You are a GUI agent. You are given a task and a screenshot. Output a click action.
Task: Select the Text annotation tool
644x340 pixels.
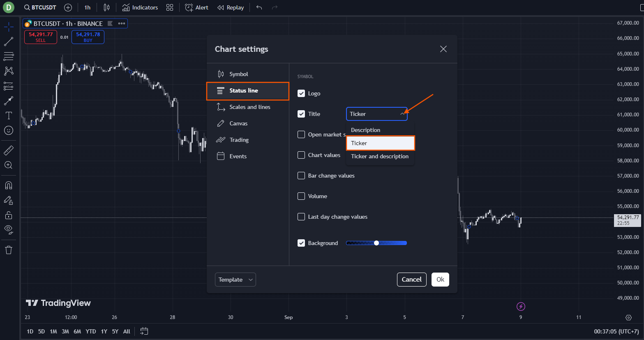pos(9,116)
